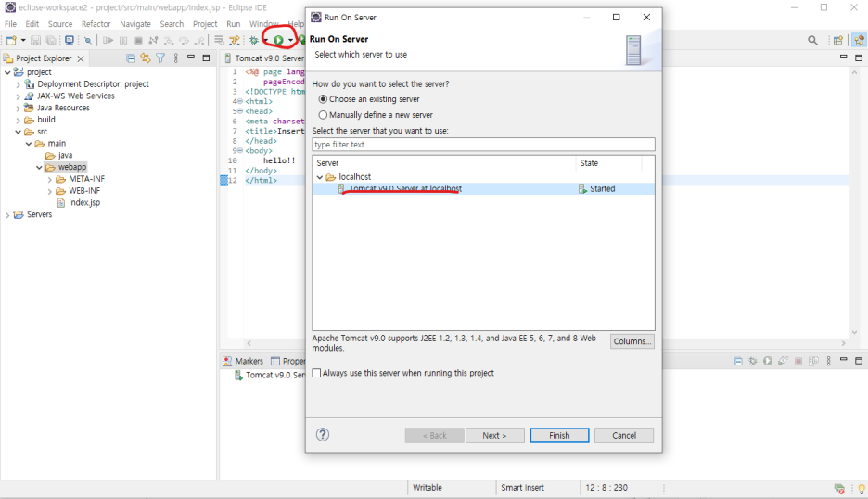Image resolution: width=868 pixels, height=499 pixels.
Task: Open the Source menu
Action: [59, 24]
